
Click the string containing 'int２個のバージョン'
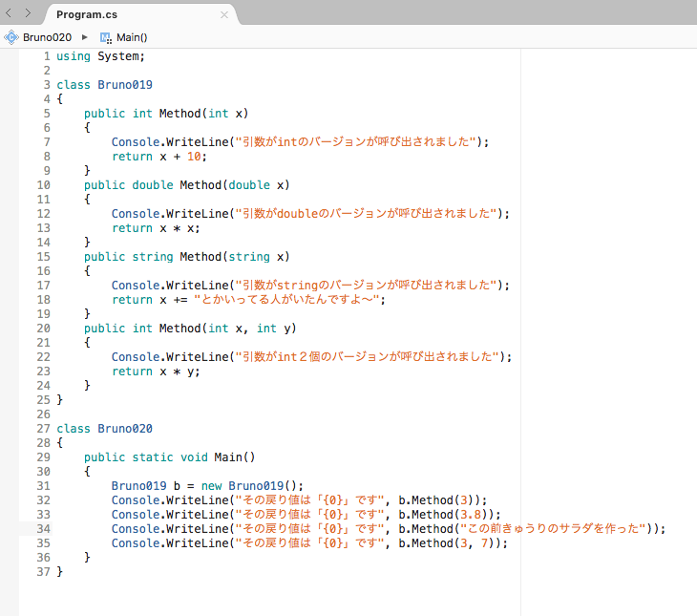point(367,356)
